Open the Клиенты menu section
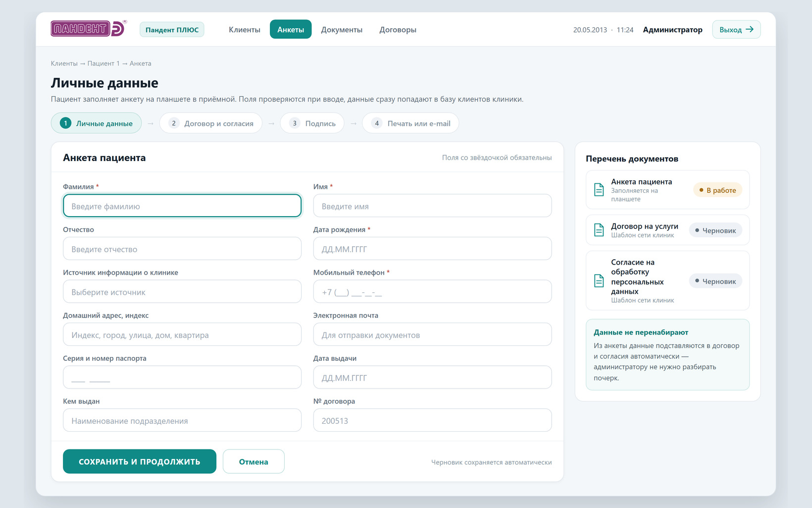The height and width of the screenshot is (508, 812). [x=245, y=30]
